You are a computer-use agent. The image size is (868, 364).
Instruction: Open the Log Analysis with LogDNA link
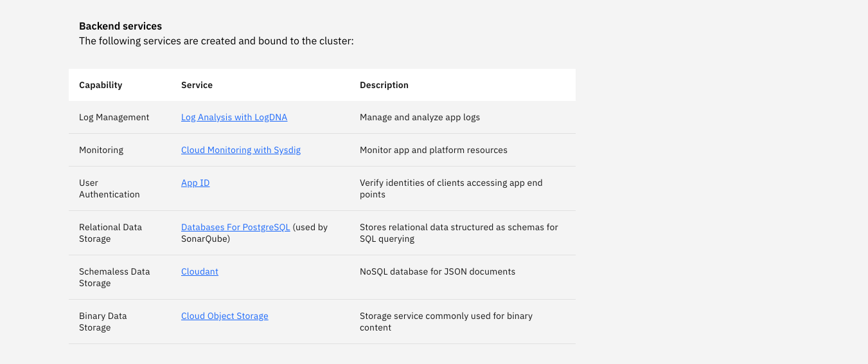point(234,117)
